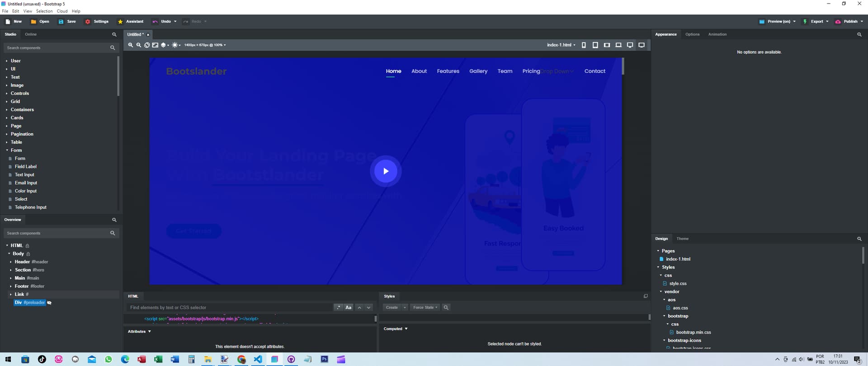
Task: Select the tablet portrait device size icon
Action: tap(595, 45)
